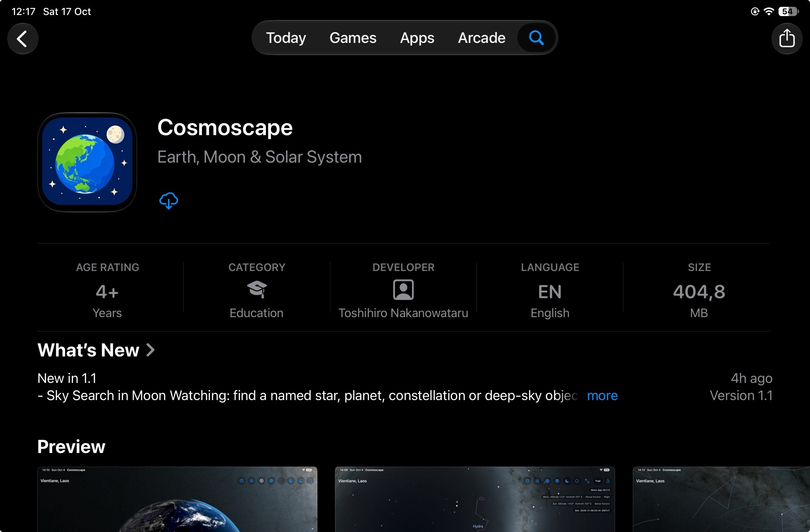Image resolution: width=810 pixels, height=532 pixels.
Task: Open the first Earth preview screenshot
Action: coord(177,499)
